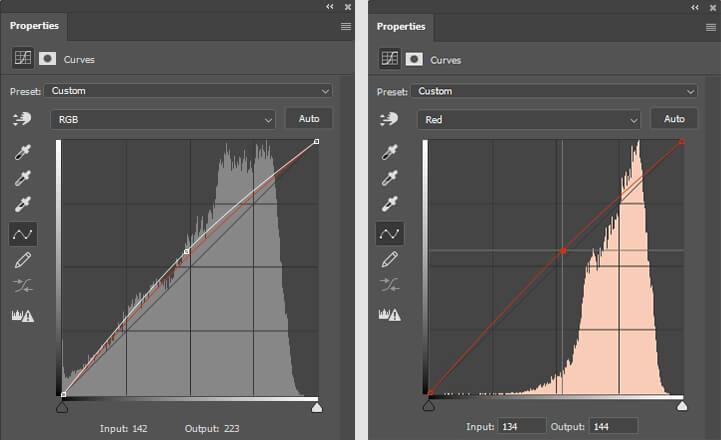The image size is (721, 440).
Task: Close the left Properties panel
Action: [x=348, y=7]
